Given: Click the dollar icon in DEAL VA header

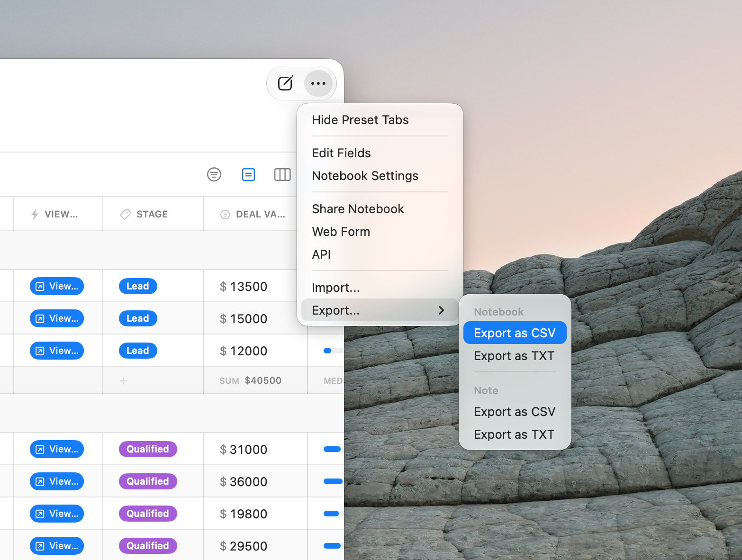Looking at the screenshot, I should 225,215.
